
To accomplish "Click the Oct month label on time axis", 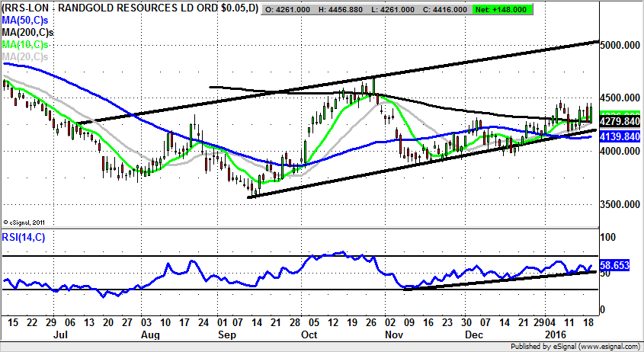I will [x=309, y=334].
